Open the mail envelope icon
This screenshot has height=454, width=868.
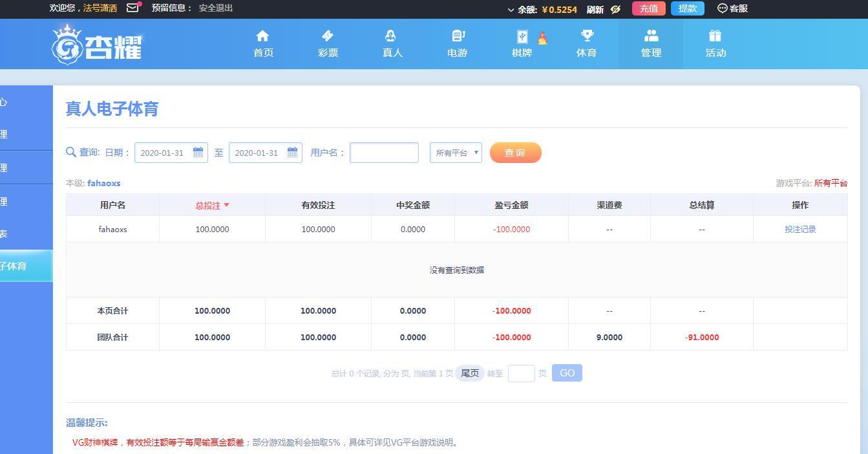tap(132, 8)
